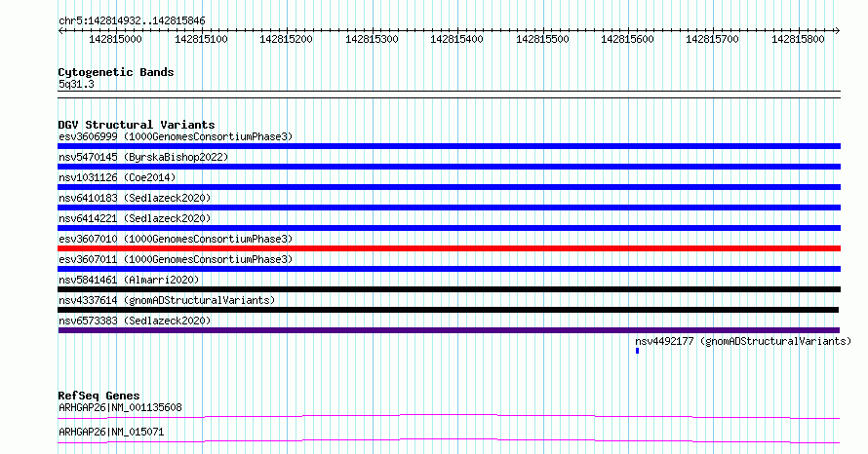This screenshot has height=454, width=868.
Task: Click ruler position 142815300
Action: click(x=372, y=39)
